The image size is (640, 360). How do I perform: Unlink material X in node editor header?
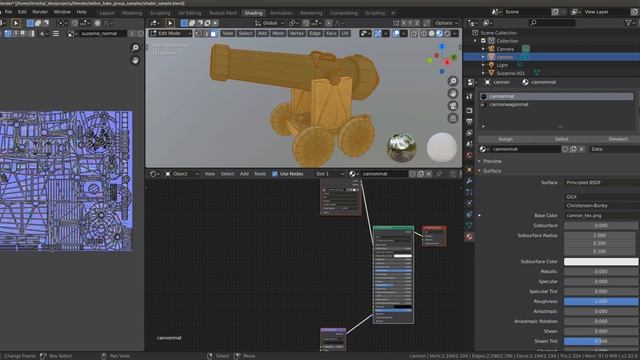[x=429, y=174]
